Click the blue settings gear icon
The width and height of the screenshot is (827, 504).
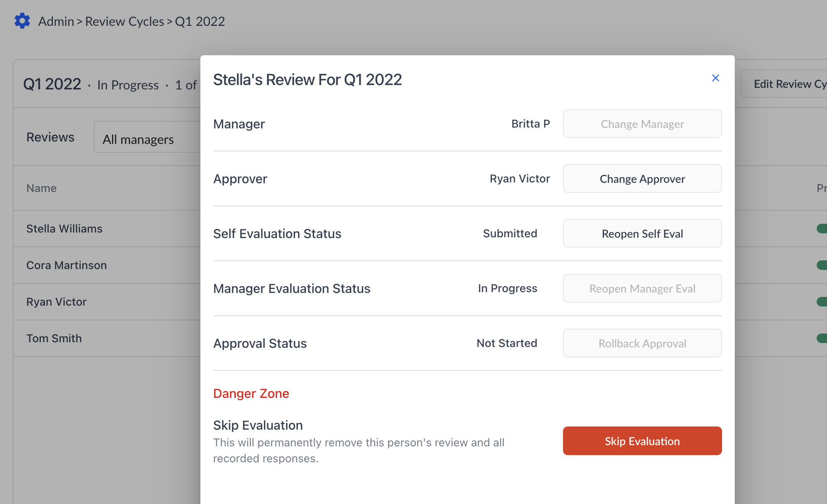pyautogui.click(x=22, y=21)
